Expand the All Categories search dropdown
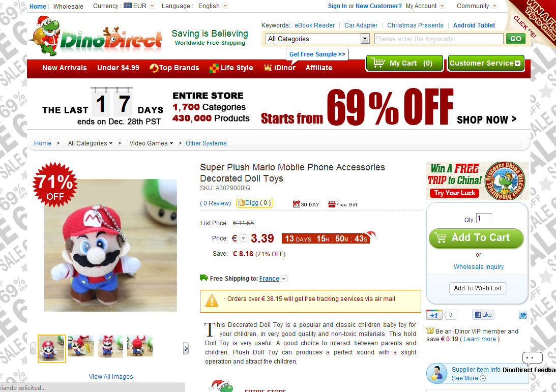The height and width of the screenshot is (392, 556). [x=365, y=39]
